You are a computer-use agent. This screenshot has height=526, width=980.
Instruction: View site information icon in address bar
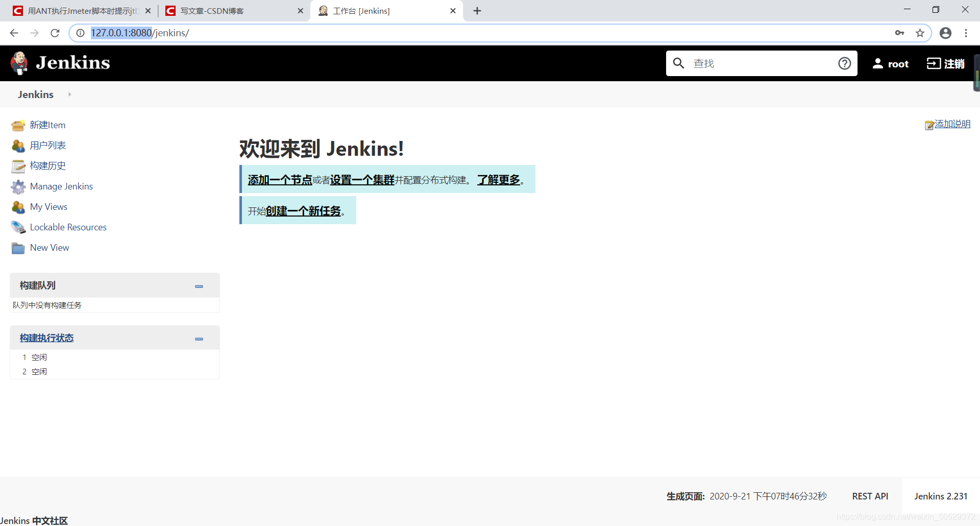(x=80, y=33)
